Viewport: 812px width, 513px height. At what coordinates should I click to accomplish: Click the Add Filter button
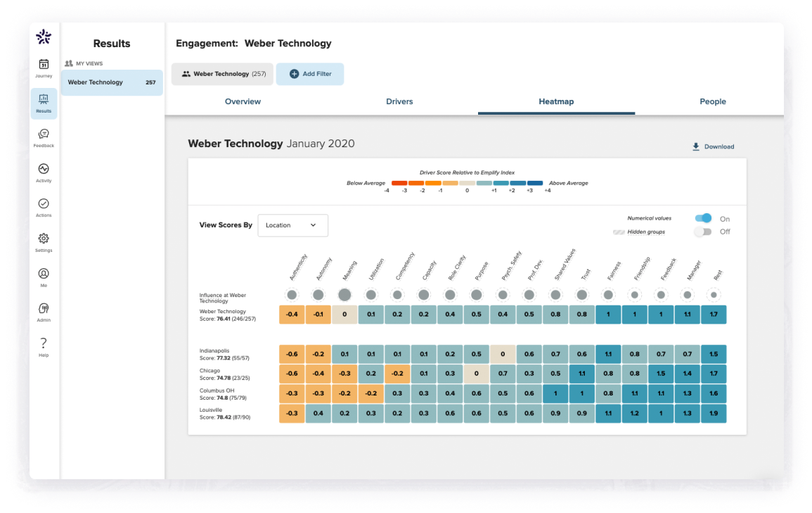(x=309, y=74)
